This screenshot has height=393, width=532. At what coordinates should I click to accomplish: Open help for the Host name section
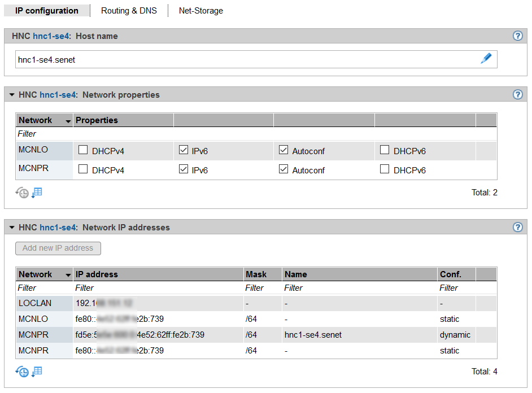click(x=517, y=36)
